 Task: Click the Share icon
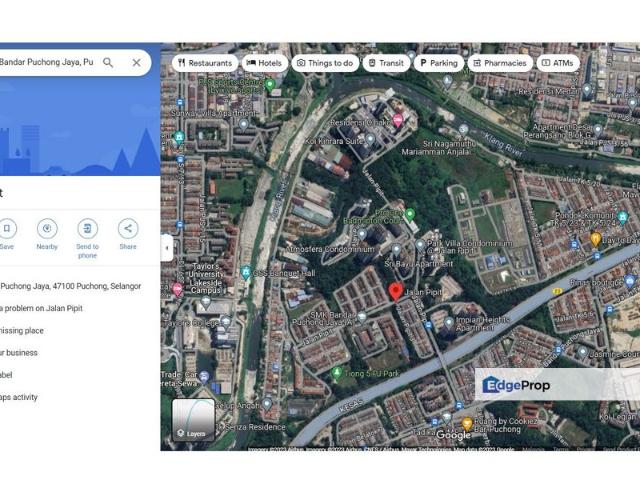(x=128, y=229)
